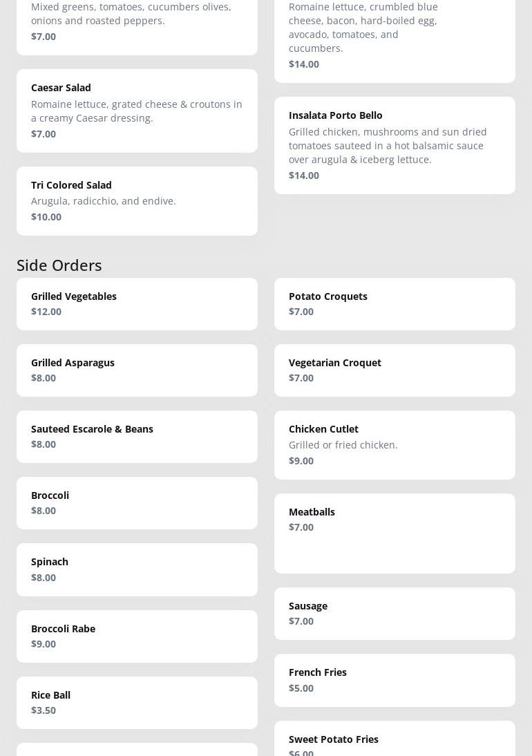Select the Broccoli Rabe item
The width and height of the screenshot is (532, 756).
pos(137,636)
